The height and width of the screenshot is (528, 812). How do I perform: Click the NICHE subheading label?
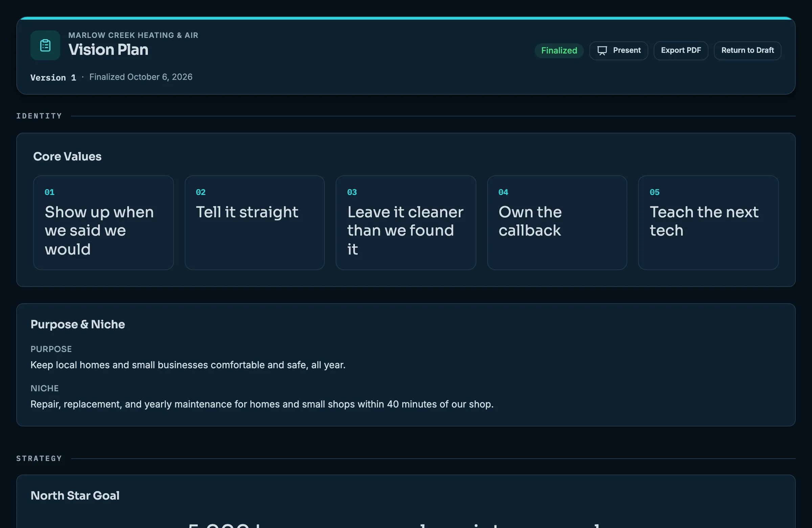(45, 389)
